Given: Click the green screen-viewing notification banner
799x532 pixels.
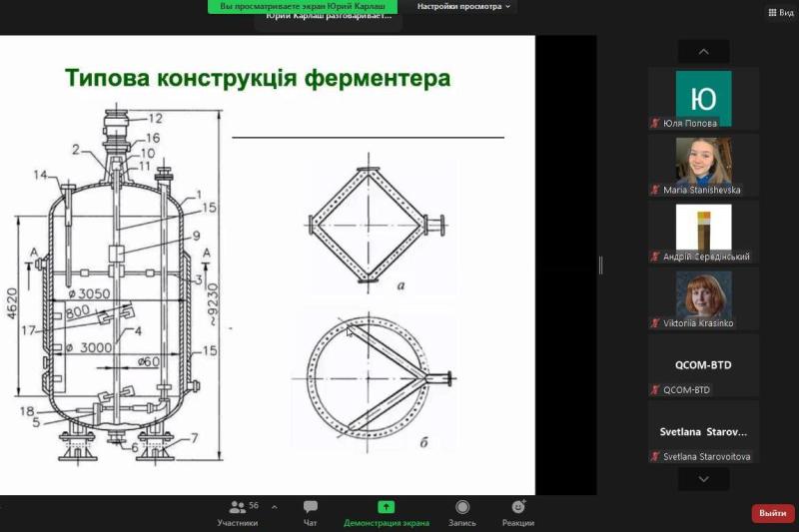Looking at the screenshot, I should [303, 7].
